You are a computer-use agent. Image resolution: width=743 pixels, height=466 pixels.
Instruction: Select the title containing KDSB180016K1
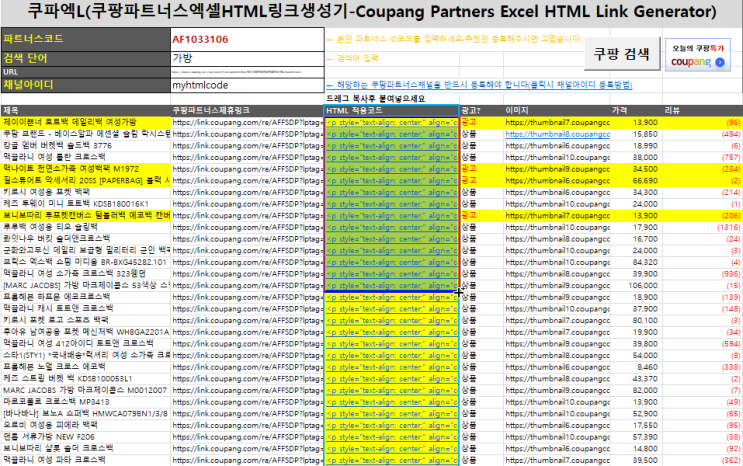(x=76, y=204)
